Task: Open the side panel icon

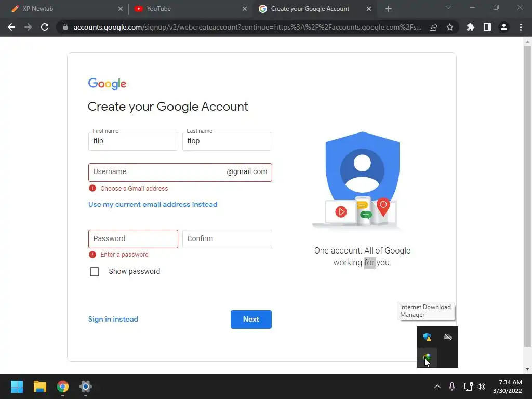Action: coord(487,27)
